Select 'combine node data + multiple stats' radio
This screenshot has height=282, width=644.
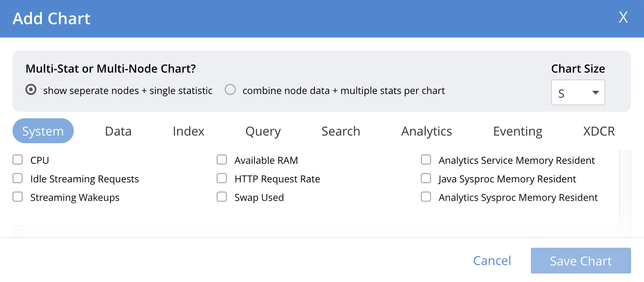[230, 90]
